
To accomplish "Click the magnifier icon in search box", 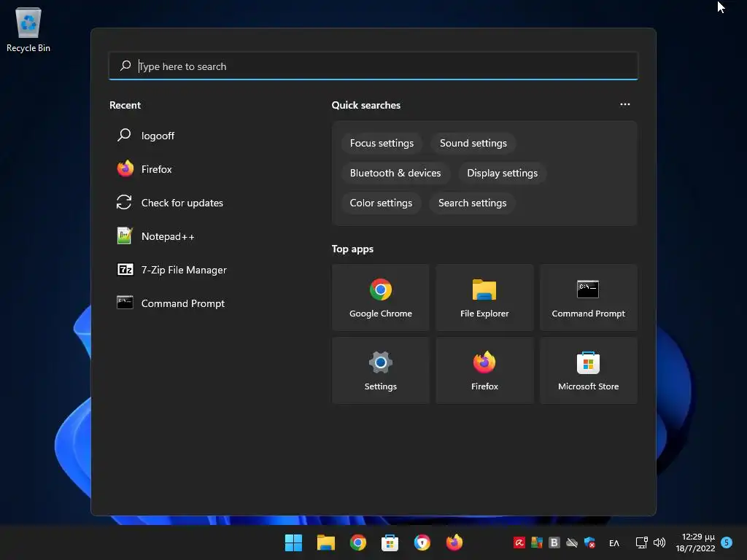I will (x=125, y=66).
